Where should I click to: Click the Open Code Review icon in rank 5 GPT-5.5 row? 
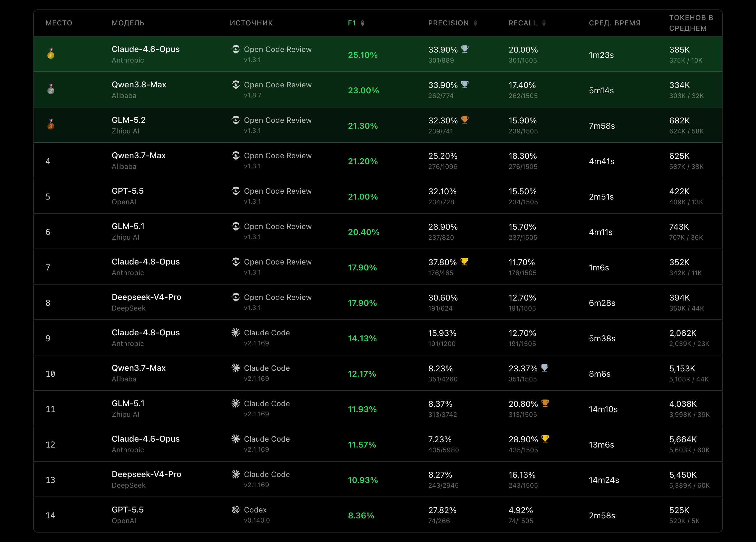point(236,191)
